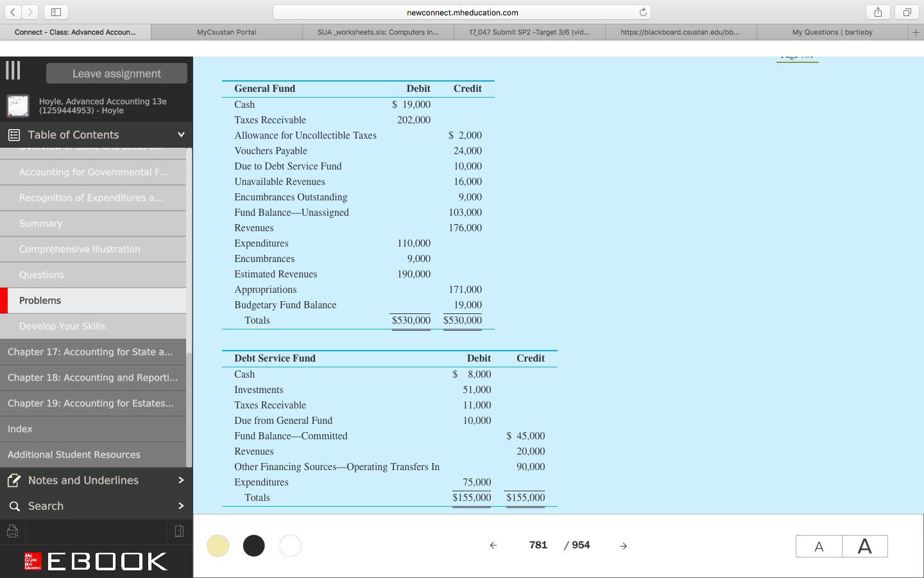The height and width of the screenshot is (578, 924).
Task: Click the Hoyle book cover thumbnail
Action: (18, 106)
